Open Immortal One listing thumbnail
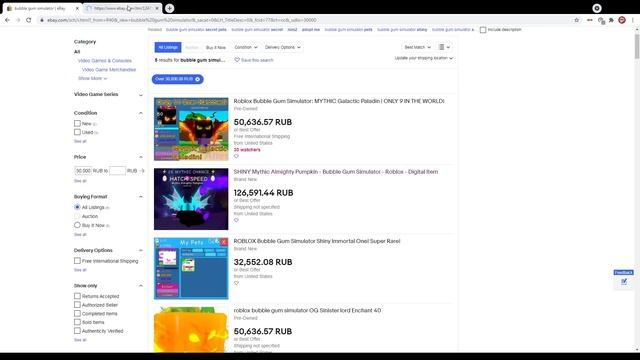The image size is (640, 360). click(x=191, y=268)
